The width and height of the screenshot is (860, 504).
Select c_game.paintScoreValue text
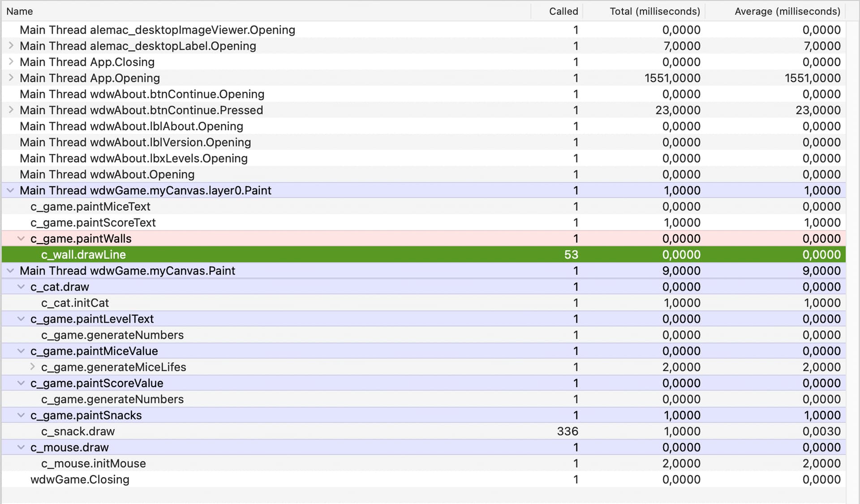[x=97, y=384]
